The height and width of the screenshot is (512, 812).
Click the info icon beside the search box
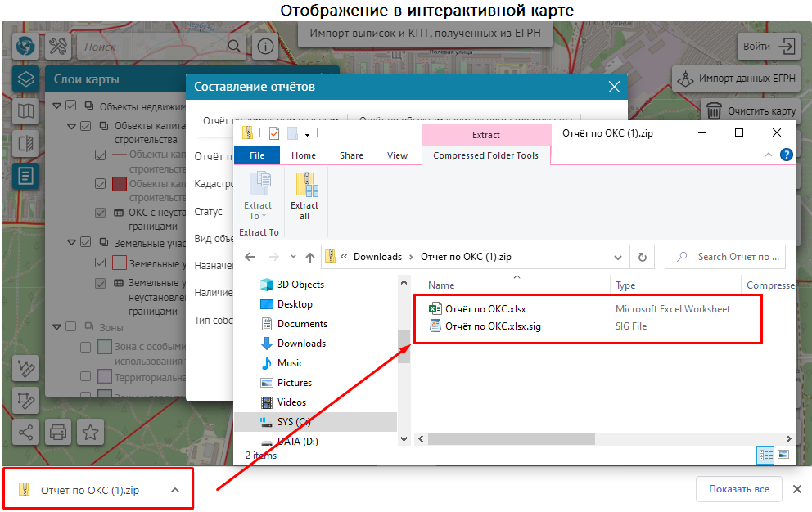(264, 46)
